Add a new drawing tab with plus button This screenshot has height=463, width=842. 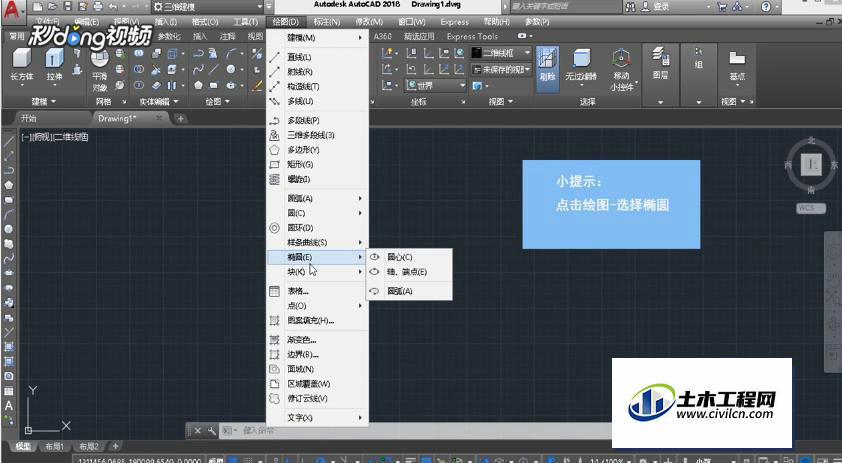(180, 118)
